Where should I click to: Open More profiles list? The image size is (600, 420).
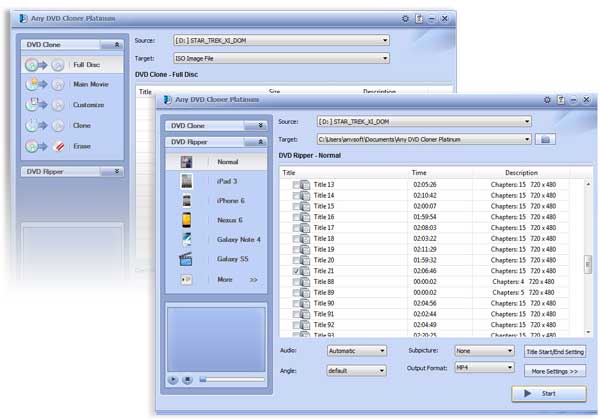tap(216, 280)
